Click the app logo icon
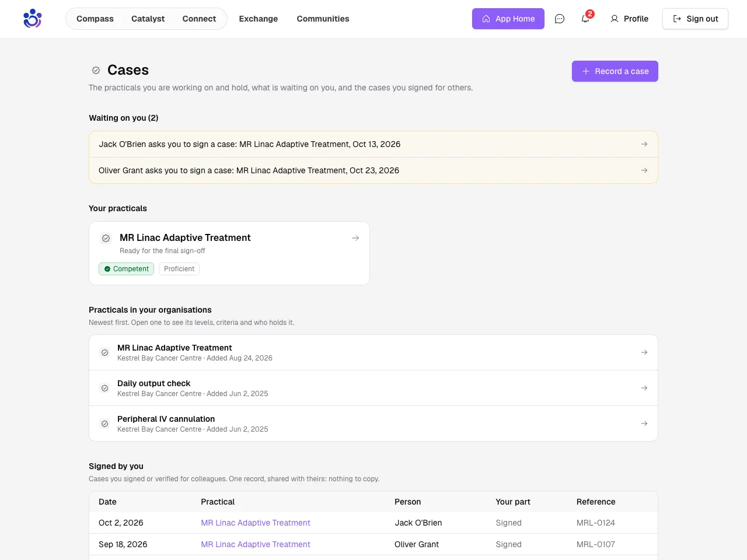Image resolution: width=747 pixels, height=560 pixels. [33, 19]
